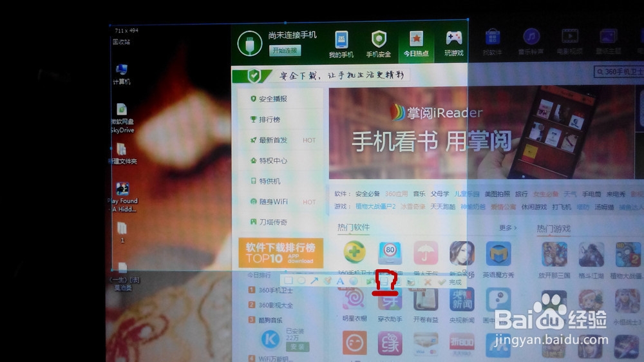Click the 酷狗音乐 K icon in ranking
Image resolution: width=644 pixels, height=362 pixels.
tap(270, 339)
